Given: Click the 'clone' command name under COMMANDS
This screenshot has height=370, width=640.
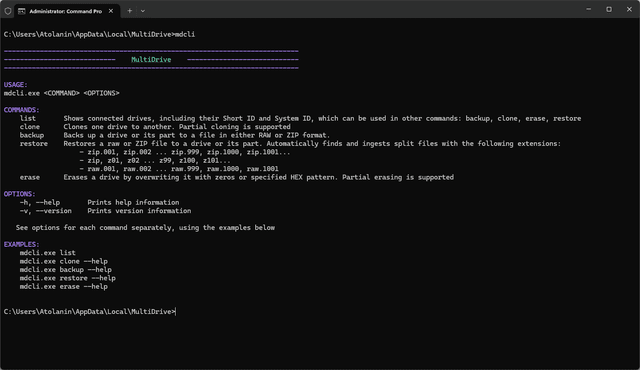Looking at the screenshot, I should tap(30, 127).
